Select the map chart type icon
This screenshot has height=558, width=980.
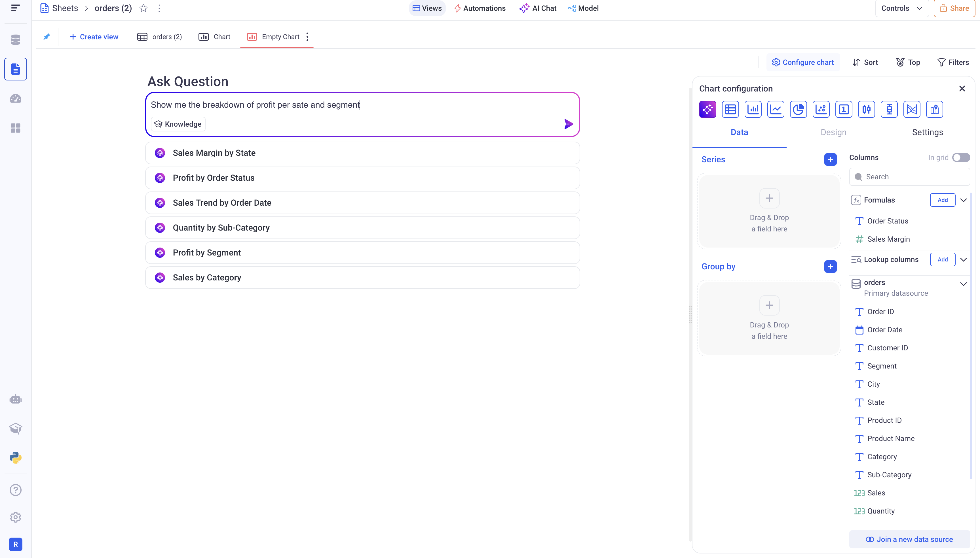934,110
